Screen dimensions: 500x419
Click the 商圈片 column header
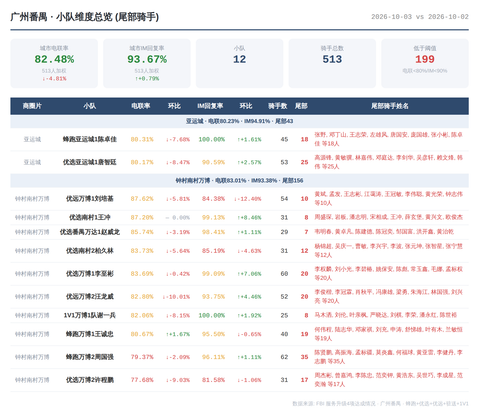click(32, 106)
